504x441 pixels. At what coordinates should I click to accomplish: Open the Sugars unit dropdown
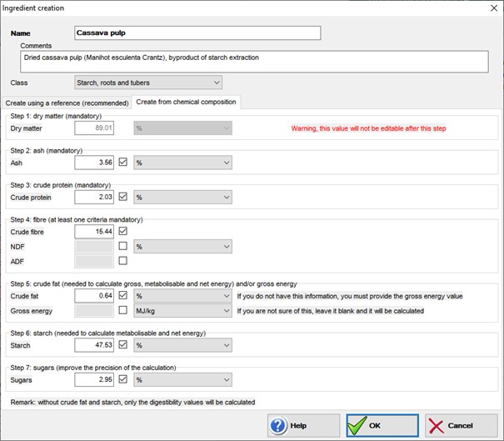point(183,380)
